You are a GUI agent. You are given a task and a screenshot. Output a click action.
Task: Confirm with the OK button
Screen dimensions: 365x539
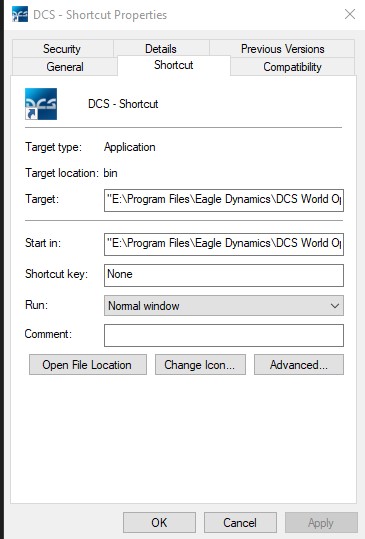coord(159,522)
